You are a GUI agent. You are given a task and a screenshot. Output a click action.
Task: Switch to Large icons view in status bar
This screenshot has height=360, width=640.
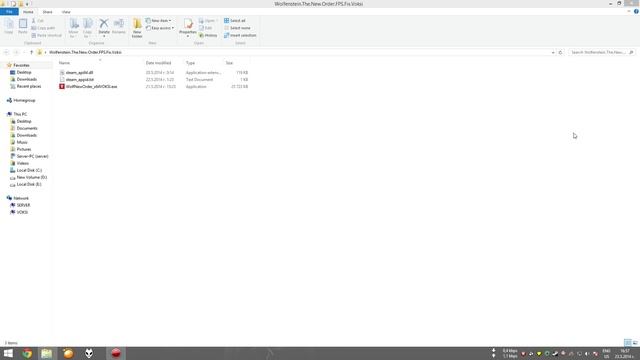tap(635, 343)
